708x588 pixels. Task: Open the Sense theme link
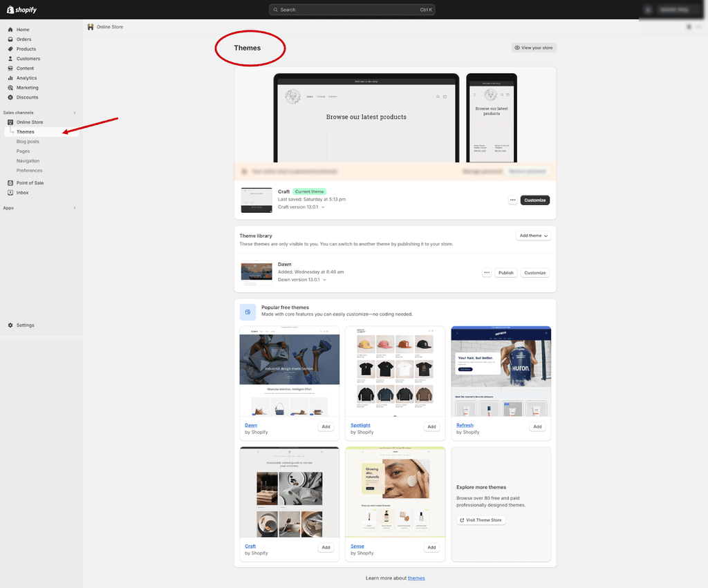coord(357,546)
